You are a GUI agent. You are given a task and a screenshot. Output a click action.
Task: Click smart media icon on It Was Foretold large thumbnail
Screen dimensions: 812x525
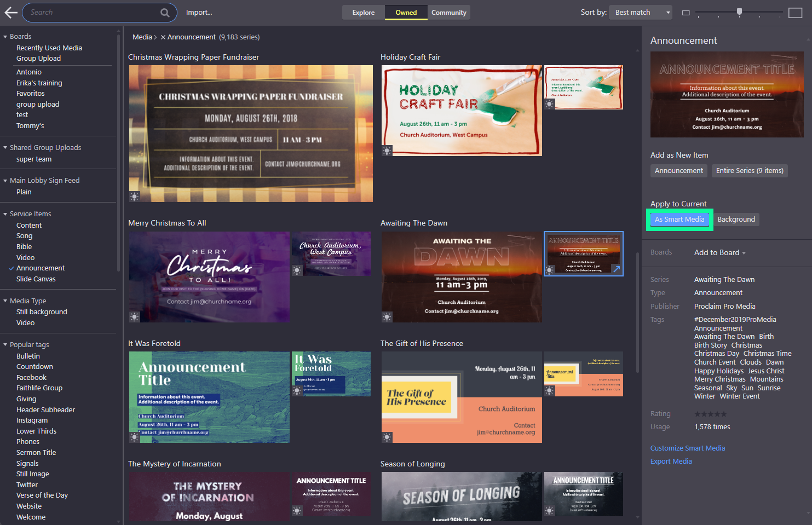135,437
